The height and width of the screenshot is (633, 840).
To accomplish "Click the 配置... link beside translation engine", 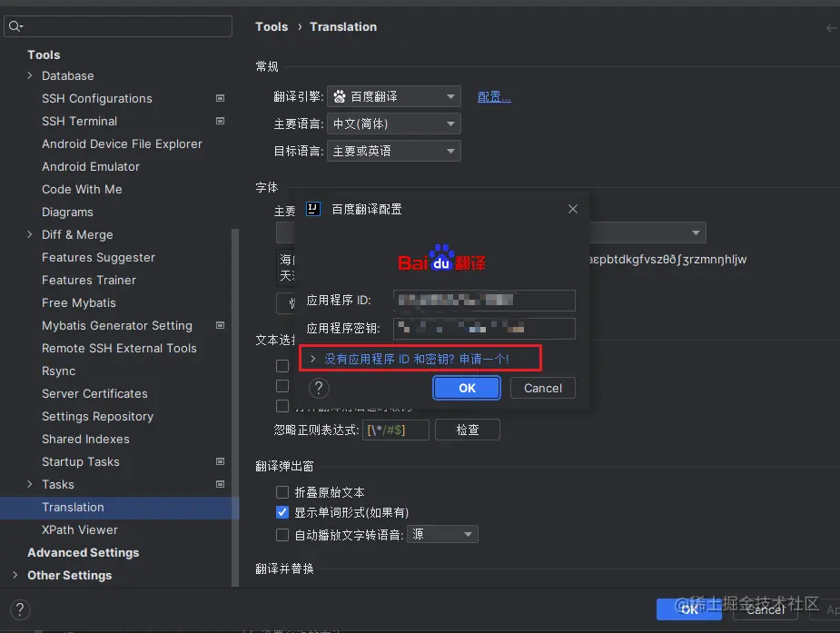I will (494, 97).
